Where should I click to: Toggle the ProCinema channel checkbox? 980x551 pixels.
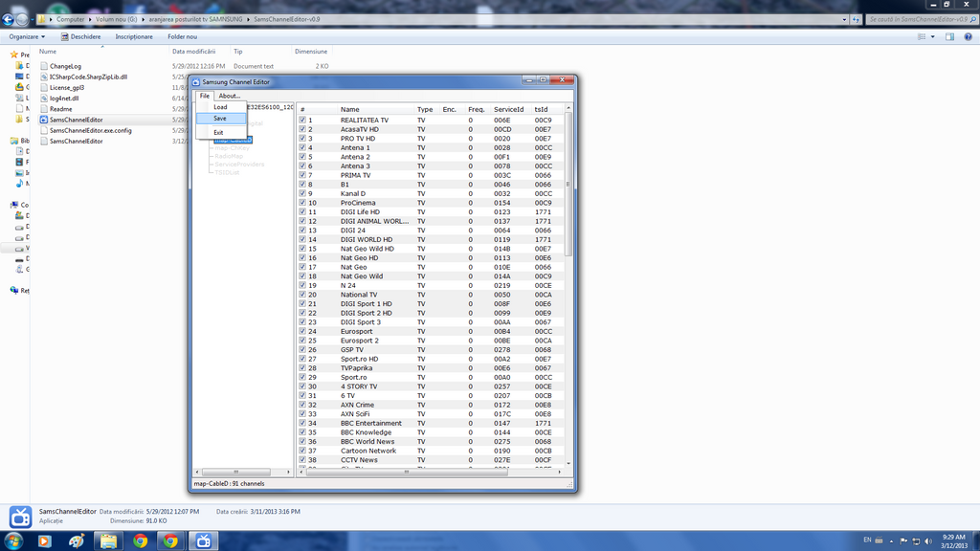[302, 203]
